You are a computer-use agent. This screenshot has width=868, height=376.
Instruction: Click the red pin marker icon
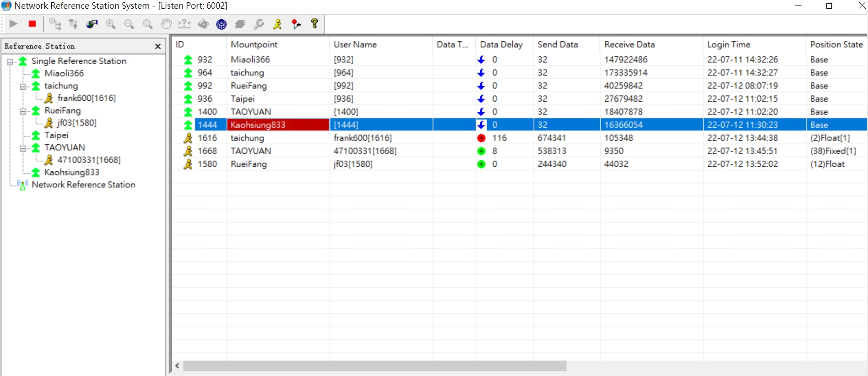tap(296, 24)
